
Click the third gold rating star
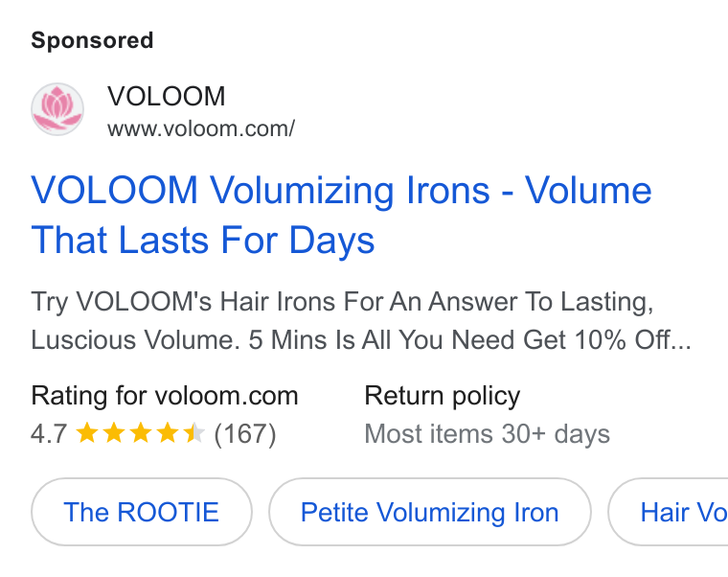(140, 433)
